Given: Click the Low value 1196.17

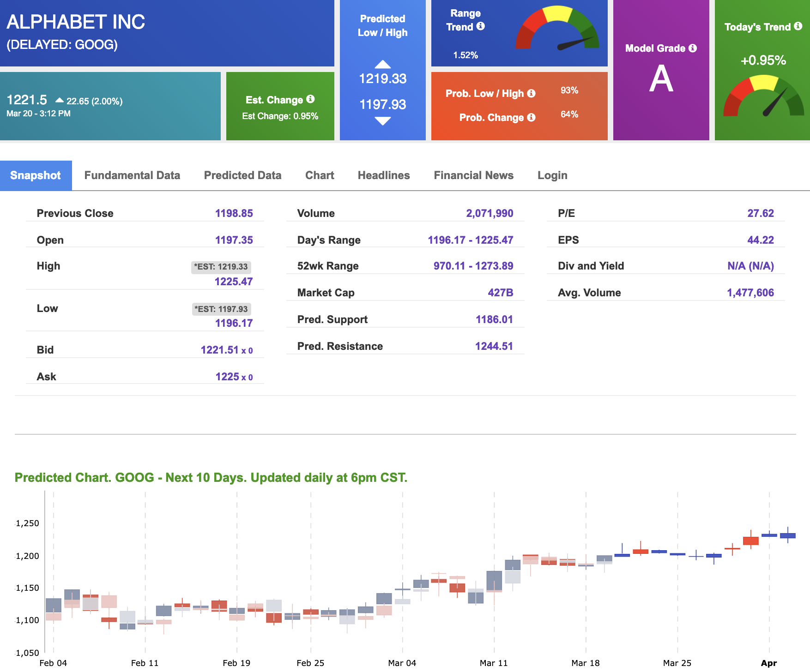Looking at the screenshot, I should click(x=234, y=323).
